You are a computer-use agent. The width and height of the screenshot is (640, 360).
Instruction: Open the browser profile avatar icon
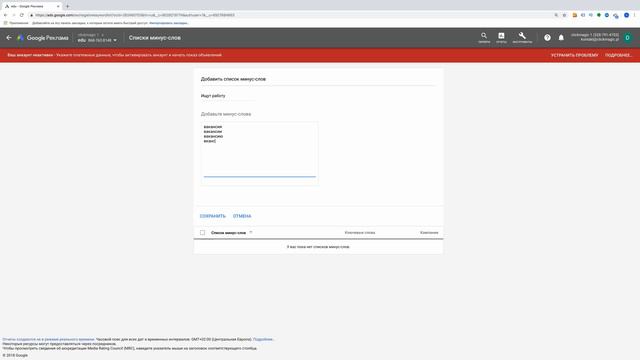pos(627,15)
